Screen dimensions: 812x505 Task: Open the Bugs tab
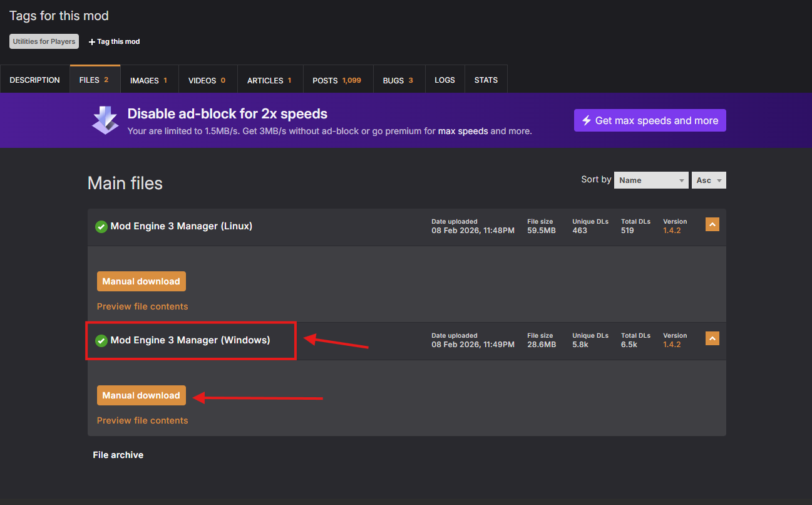point(398,80)
